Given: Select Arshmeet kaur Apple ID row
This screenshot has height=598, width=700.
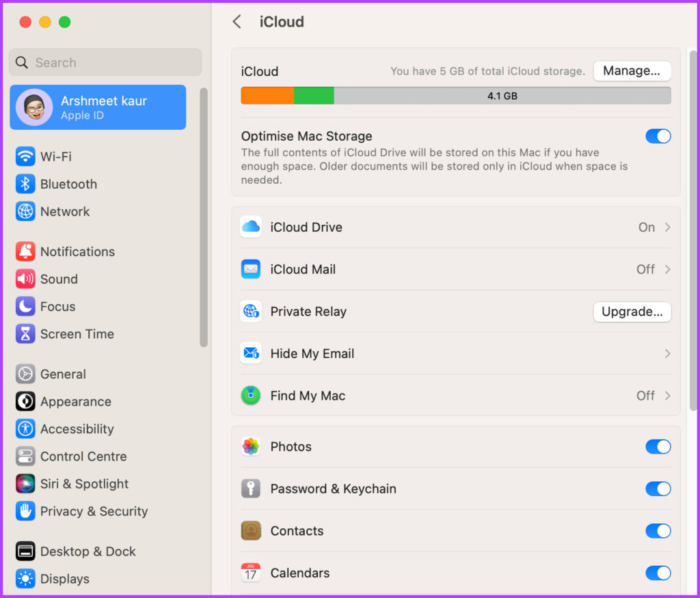Looking at the screenshot, I should tap(98, 107).
